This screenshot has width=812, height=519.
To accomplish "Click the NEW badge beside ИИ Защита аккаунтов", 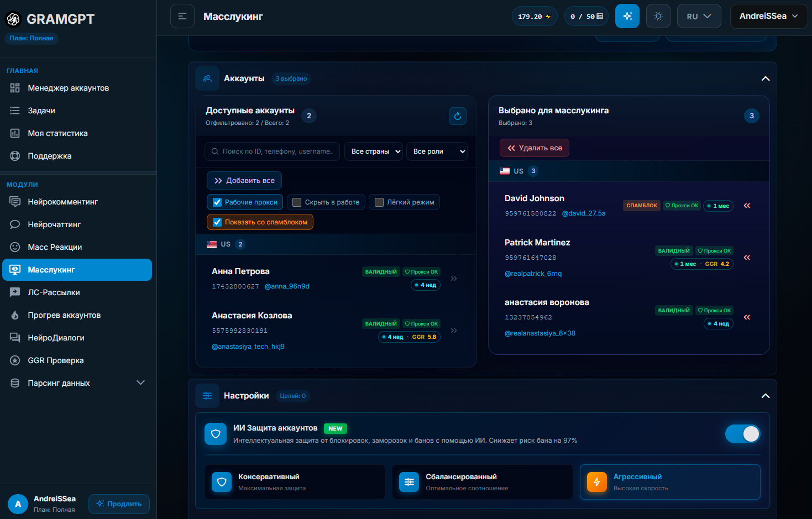I will 336,428.
